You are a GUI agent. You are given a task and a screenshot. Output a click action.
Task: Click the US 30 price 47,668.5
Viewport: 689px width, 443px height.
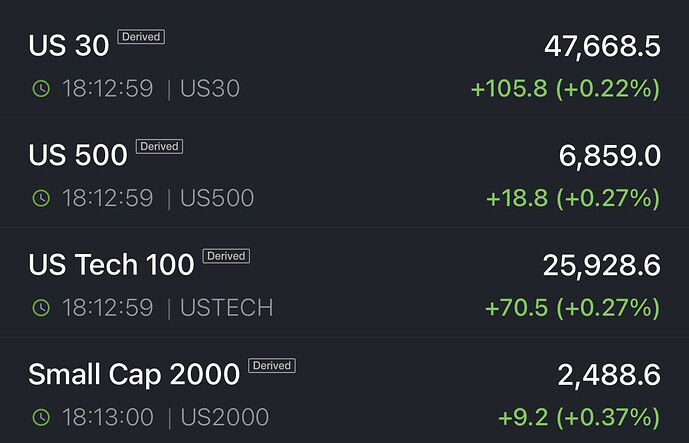602,46
